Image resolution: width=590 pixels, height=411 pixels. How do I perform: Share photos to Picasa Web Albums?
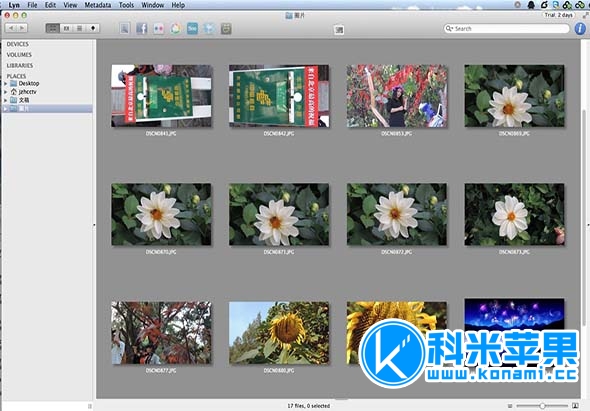click(x=175, y=29)
